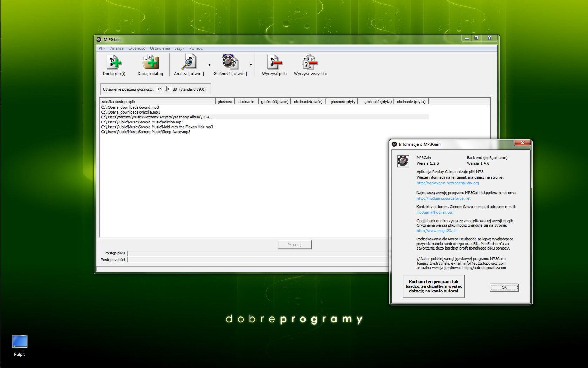The width and height of the screenshot is (588, 368).
Task: Open the Język menu
Action: [180, 48]
